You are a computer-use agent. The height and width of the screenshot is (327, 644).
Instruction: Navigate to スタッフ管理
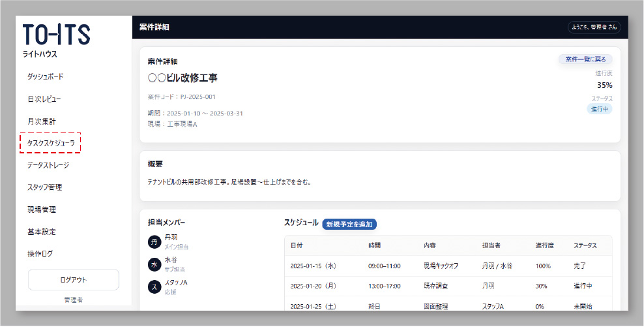pyautogui.click(x=44, y=187)
